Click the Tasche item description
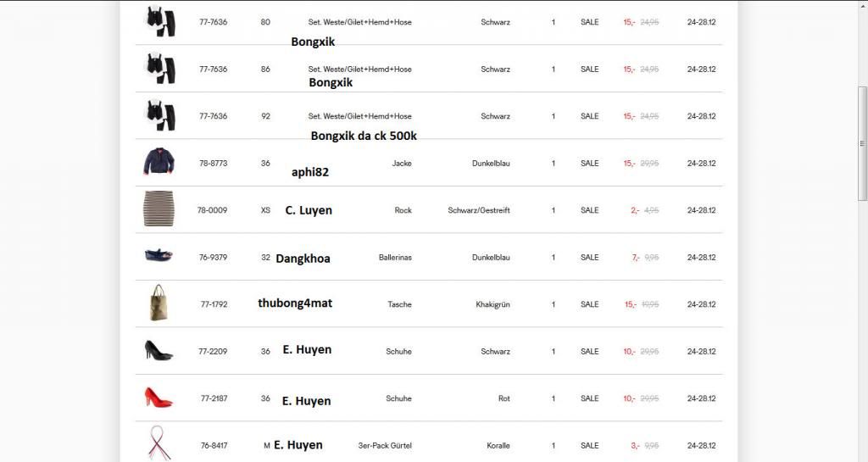 pyautogui.click(x=399, y=304)
